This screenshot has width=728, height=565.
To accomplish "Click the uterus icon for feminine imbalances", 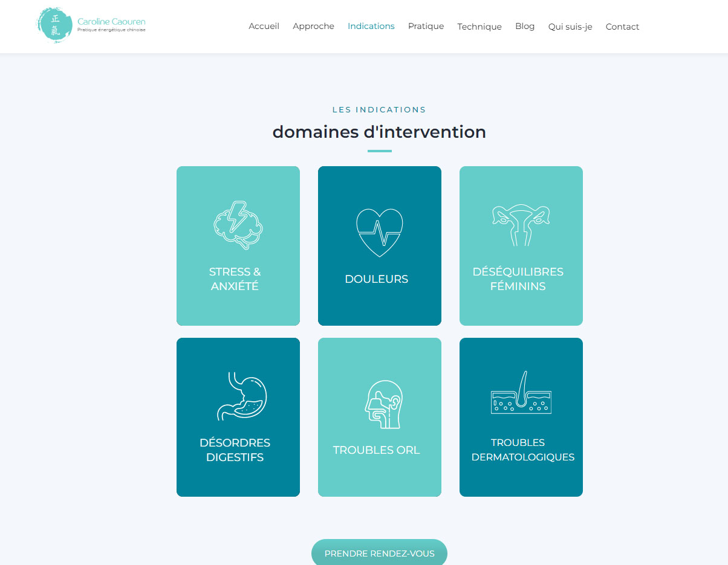I will [521, 225].
